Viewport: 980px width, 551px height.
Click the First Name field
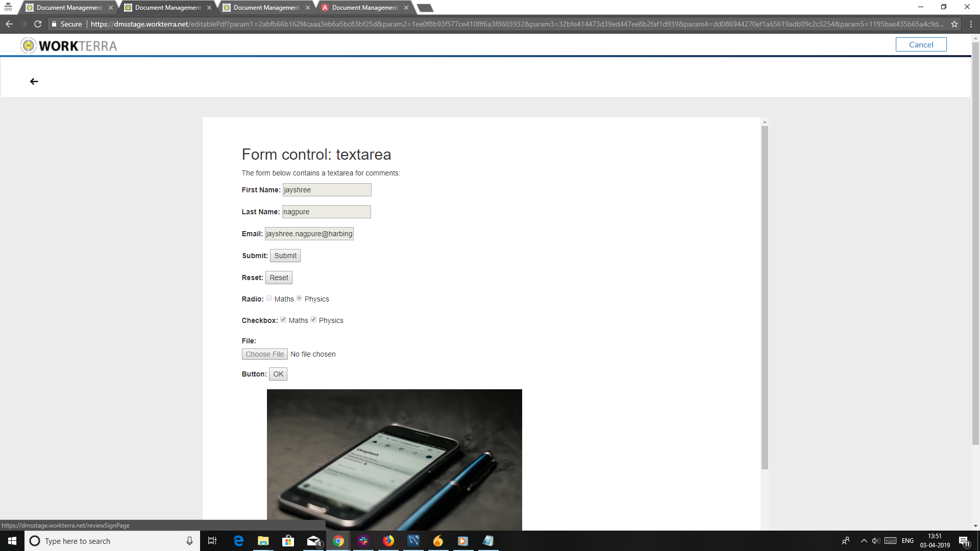[x=327, y=190]
